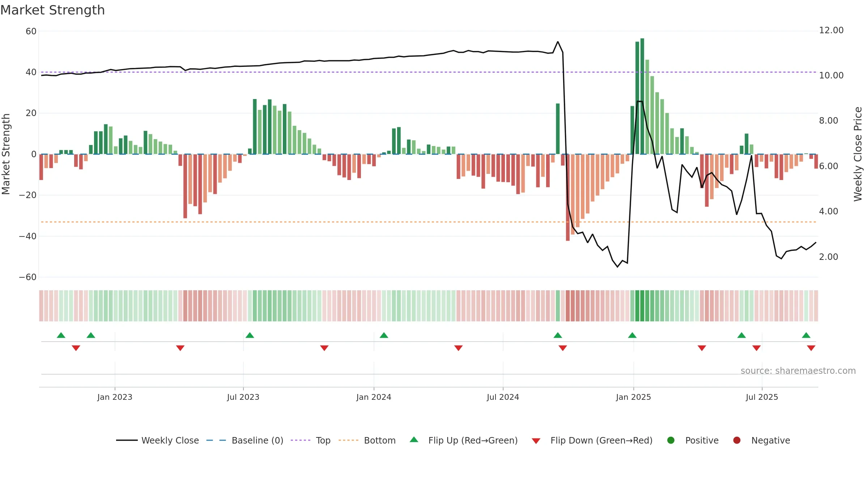
Task: Click the Weekly Close Price axis title
Action: pyautogui.click(x=858, y=154)
